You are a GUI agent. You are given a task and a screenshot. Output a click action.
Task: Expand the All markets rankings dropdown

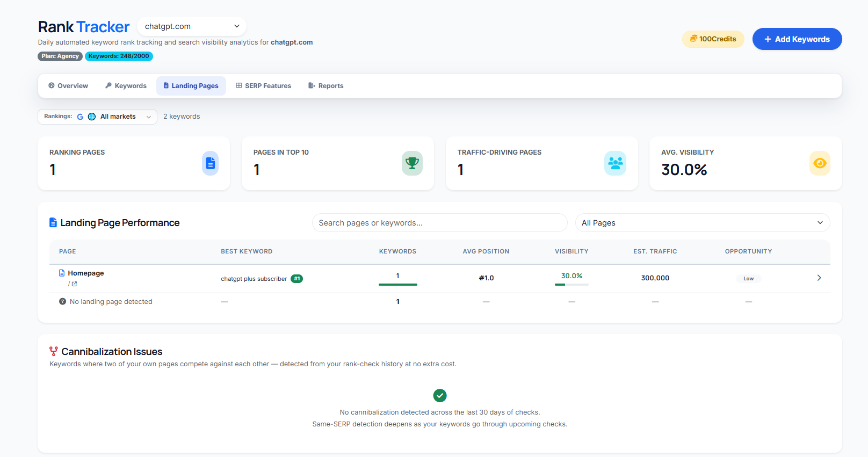pos(97,117)
